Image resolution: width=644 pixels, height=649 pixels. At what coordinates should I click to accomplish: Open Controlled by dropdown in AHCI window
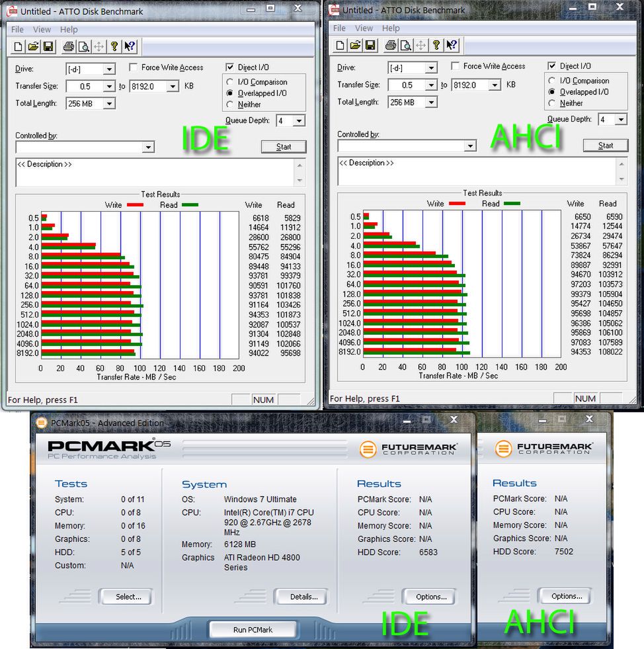point(470,146)
